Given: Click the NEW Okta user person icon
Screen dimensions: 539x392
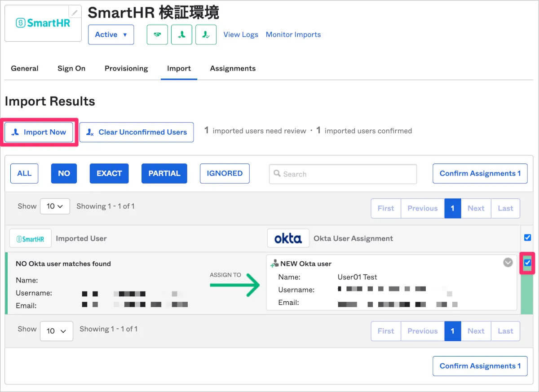Looking at the screenshot, I should click(274, 264).
